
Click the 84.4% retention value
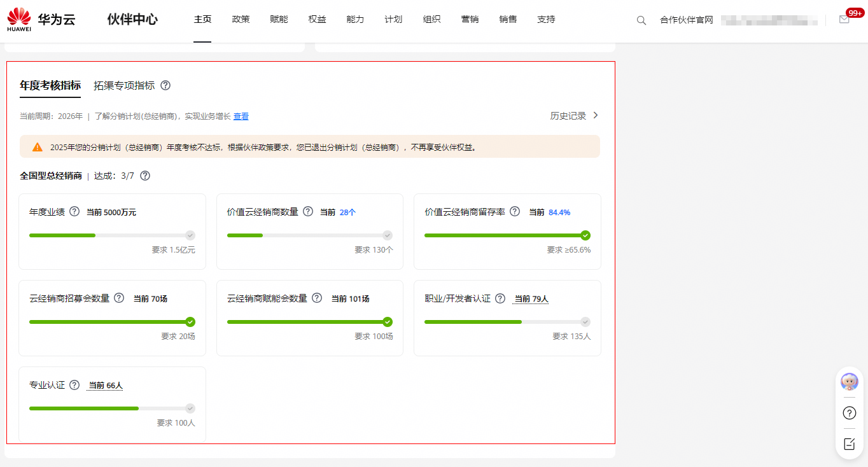pyautogui.click(x=559, y=213)
